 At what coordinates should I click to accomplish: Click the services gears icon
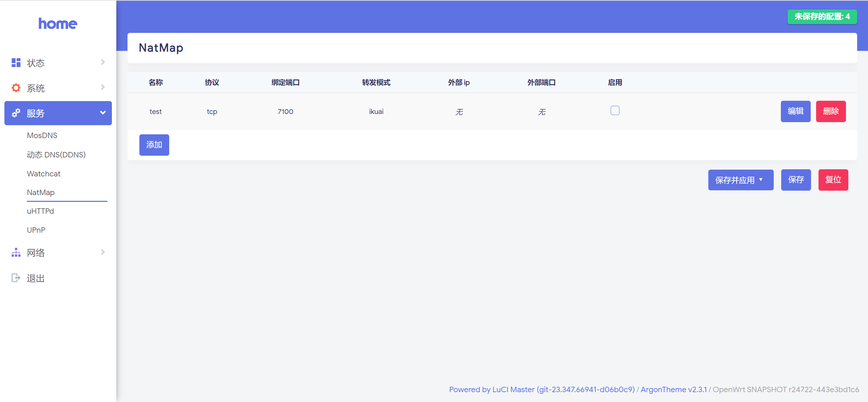[x=16, y=113]
